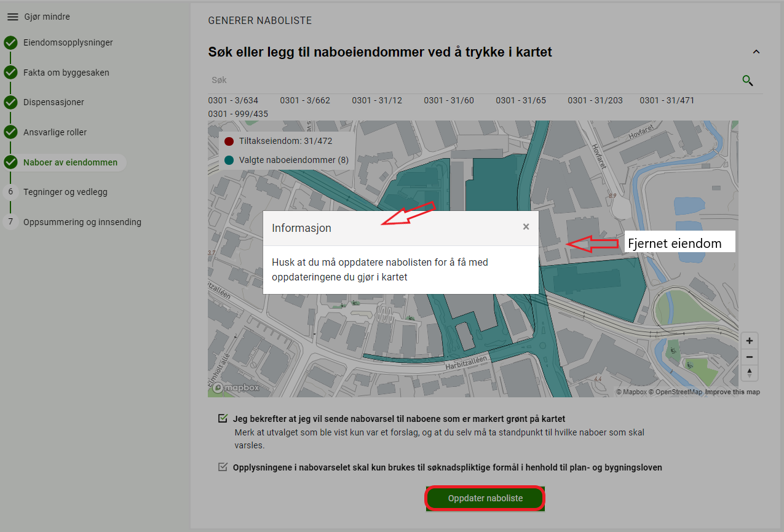The image size is (784, 532).
Task: Zoom in on the map
Action: click(x=749, y=341)
